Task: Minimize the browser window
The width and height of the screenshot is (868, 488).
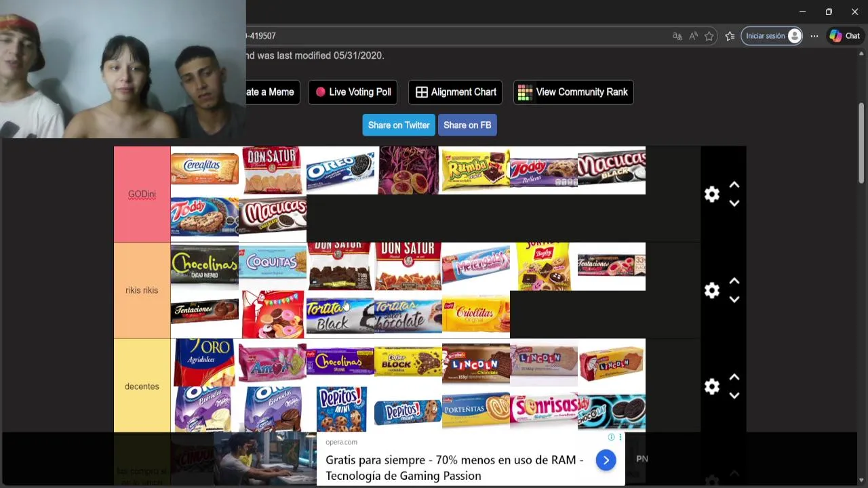Action: (802, 12)
